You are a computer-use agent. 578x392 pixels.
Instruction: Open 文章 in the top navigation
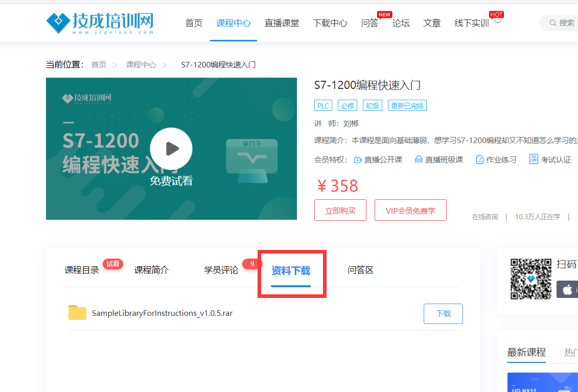point(432,23)
